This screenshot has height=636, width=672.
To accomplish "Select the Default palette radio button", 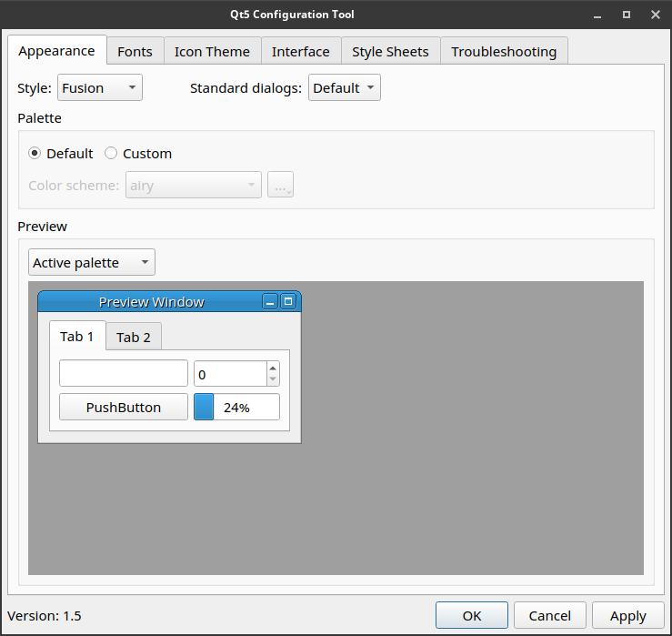I will click(35, 154).
